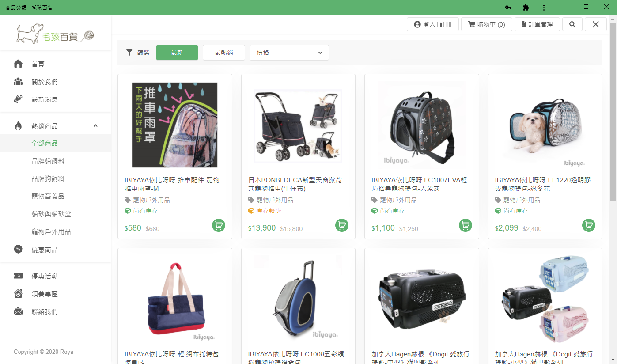Add the $1,100 大象灰 提包 to cart

tap(465, 225)
